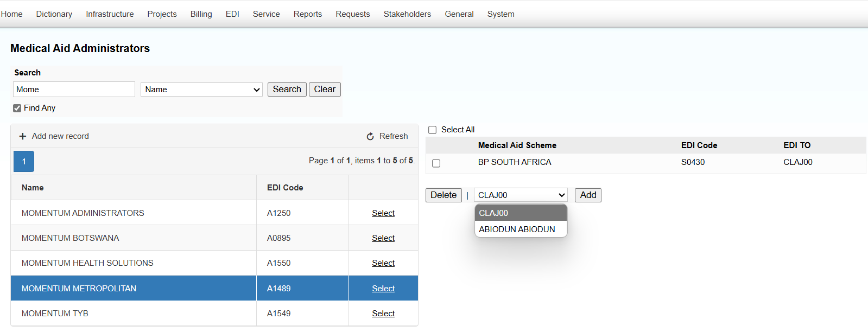Click the Refresh text label
Screen dimensions: 868x332
click(x=394, y=136)
